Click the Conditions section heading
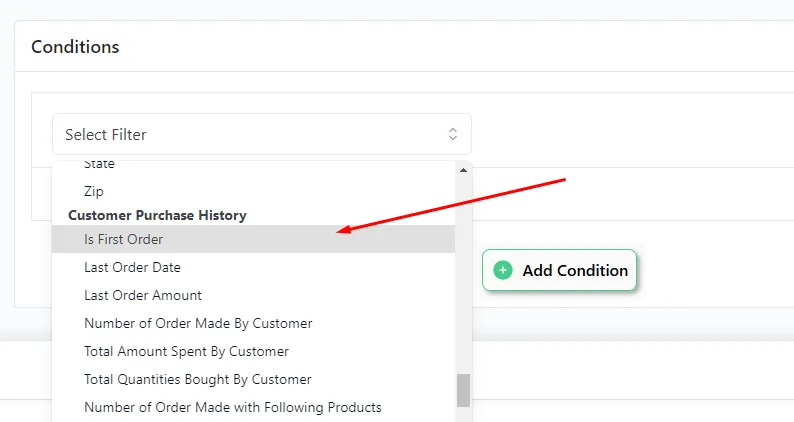 (x=75, y=47)
